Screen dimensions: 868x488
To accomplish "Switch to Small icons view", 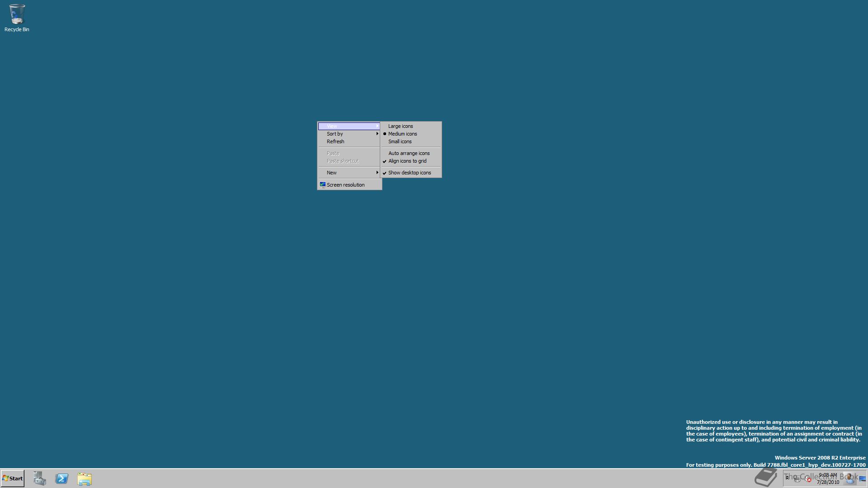I will click(411, 141).
